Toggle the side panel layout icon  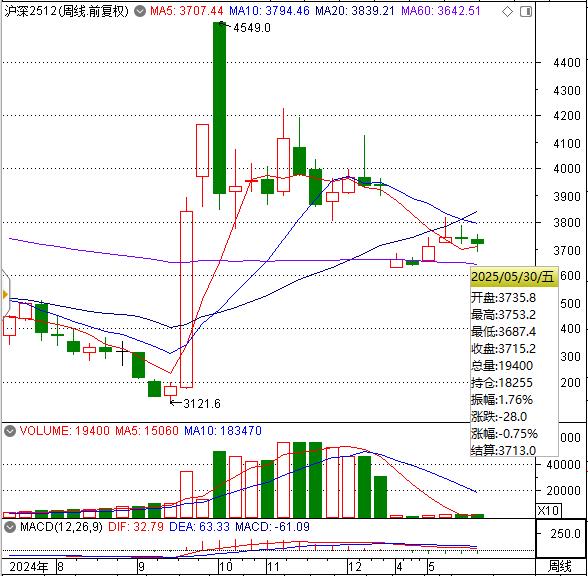click(526, 12)
